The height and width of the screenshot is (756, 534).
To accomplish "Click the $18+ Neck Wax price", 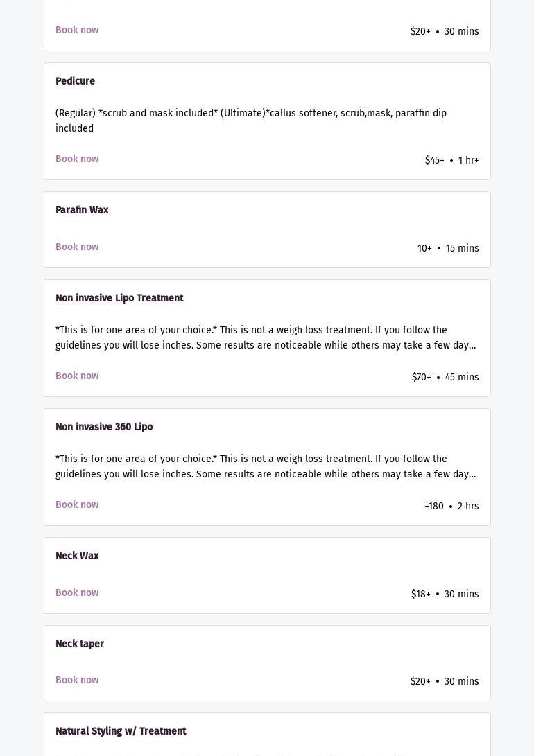I will pos(445,594).
